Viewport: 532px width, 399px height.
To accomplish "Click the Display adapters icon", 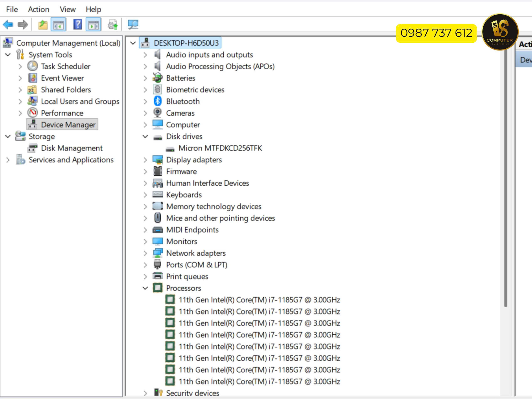I will (x=158, y=160).
